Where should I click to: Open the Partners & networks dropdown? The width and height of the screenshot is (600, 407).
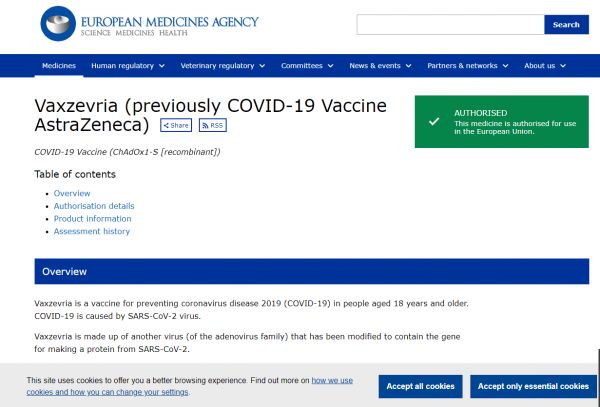(x=467, y=66)
